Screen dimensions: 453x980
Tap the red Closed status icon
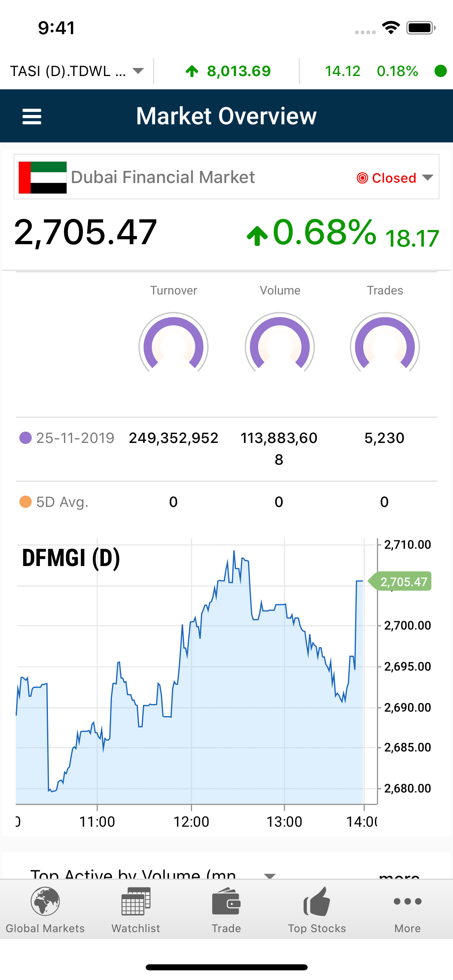pyautogui.click(x=362, y=177)
